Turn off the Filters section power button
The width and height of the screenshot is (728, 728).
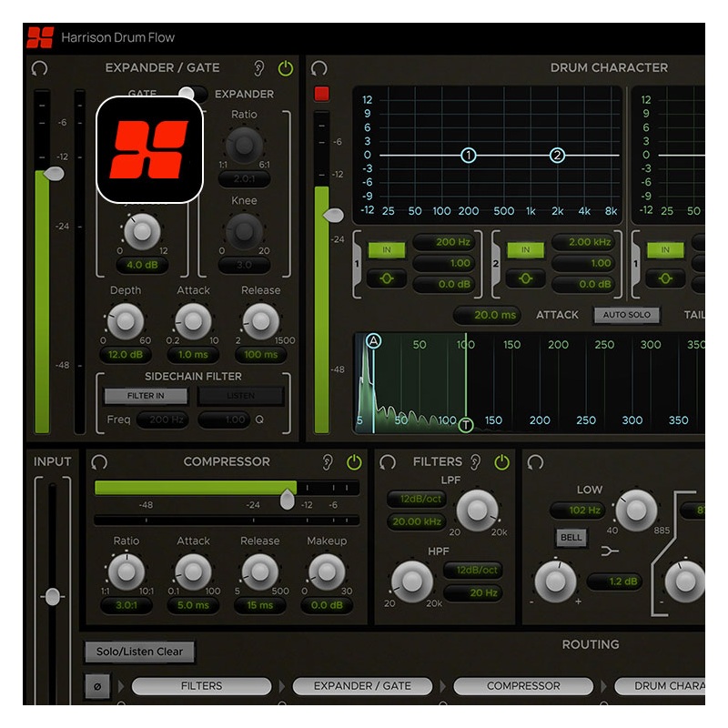click(x=501, y=462)
